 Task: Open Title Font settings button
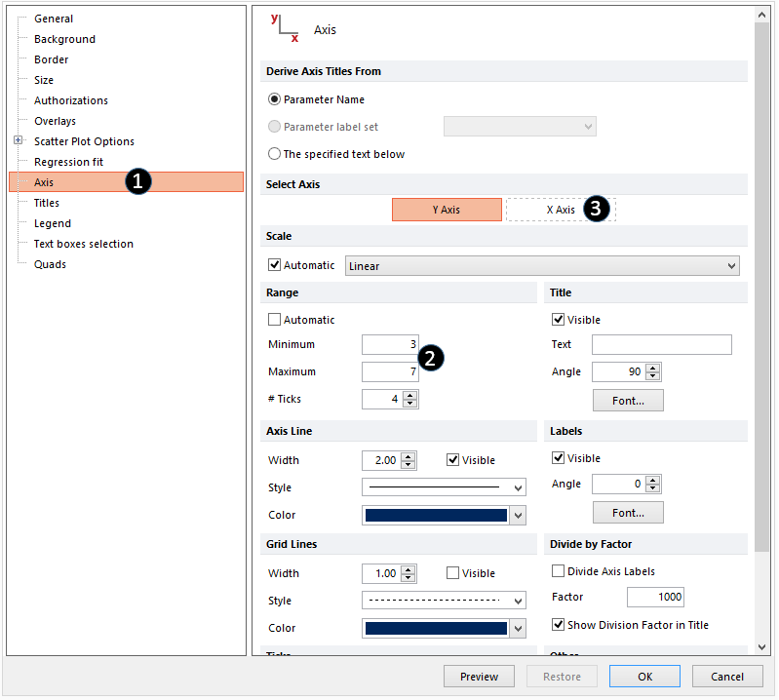coord(628,400)
